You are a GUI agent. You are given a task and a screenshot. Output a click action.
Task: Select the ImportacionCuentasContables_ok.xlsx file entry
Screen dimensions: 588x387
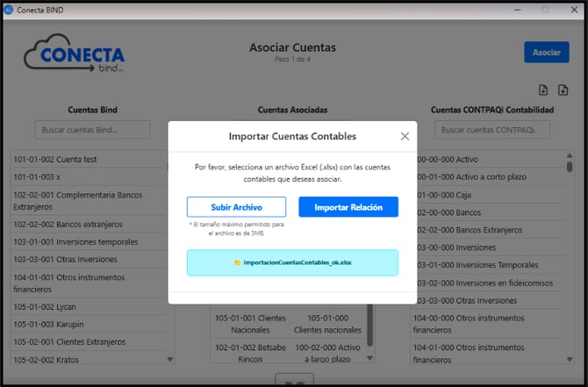coord(292,263)
